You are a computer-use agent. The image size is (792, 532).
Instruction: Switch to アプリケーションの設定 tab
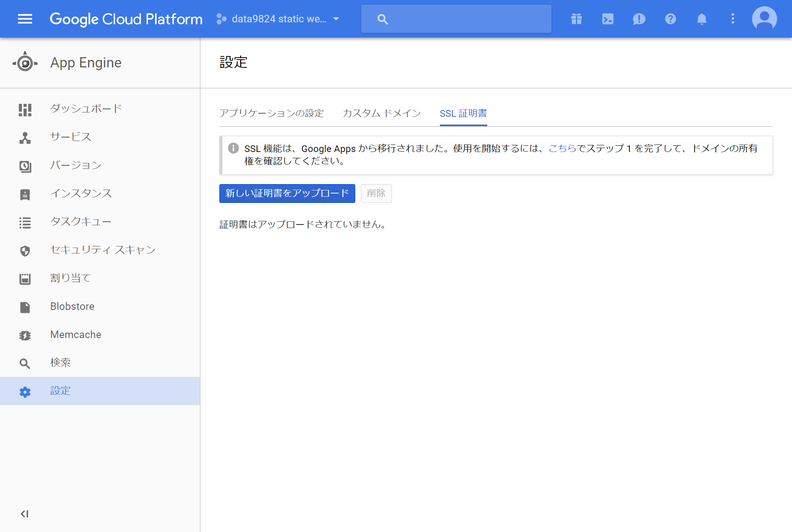click(271, 113)
